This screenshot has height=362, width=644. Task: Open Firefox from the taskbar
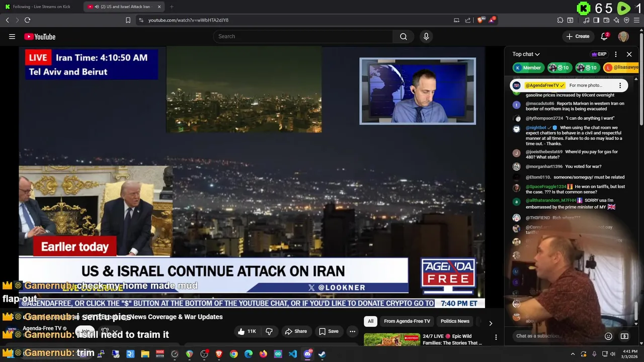coord(263,354)
